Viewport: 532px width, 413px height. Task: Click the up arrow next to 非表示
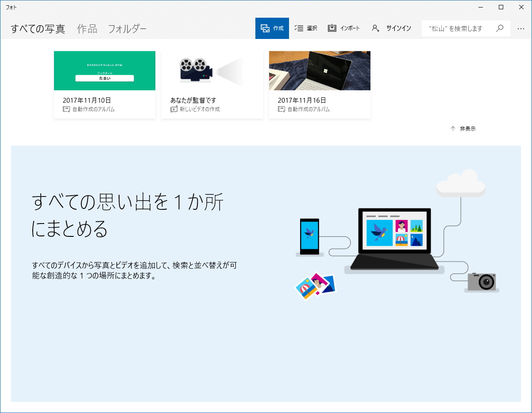tap(452, 128)
